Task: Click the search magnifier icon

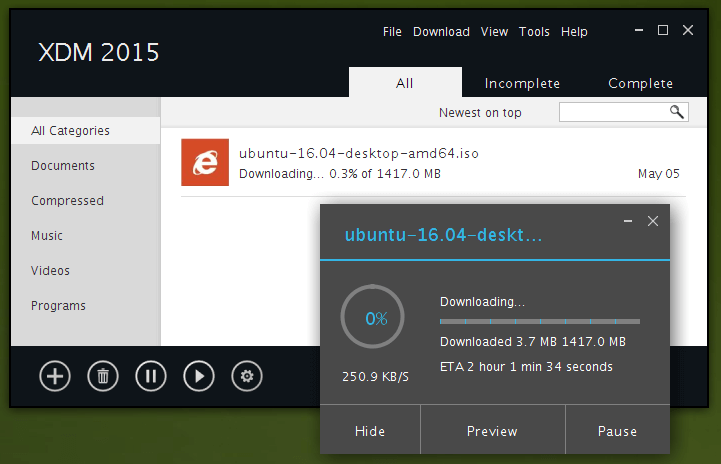Action: point(676,112)
